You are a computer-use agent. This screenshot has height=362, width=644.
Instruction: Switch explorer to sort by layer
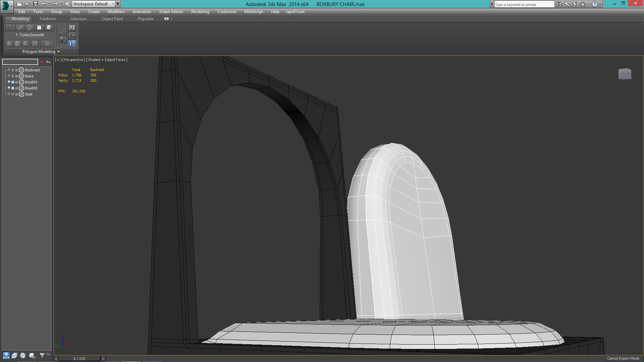click(x=14, y=356)
